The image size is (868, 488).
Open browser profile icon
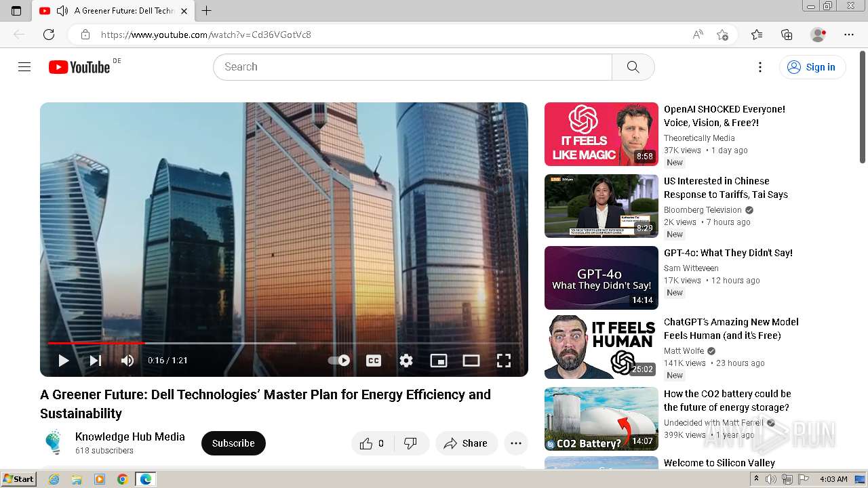point(818,35)
